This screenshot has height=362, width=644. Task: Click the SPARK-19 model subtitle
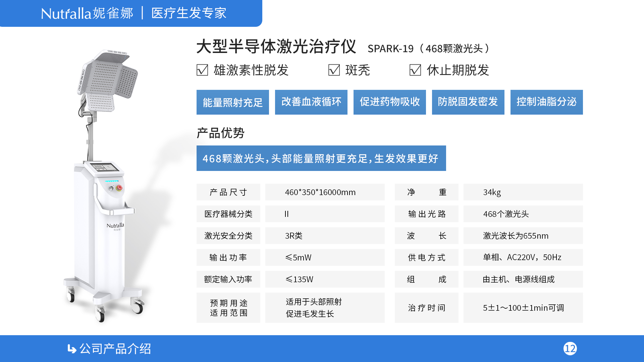428,49
